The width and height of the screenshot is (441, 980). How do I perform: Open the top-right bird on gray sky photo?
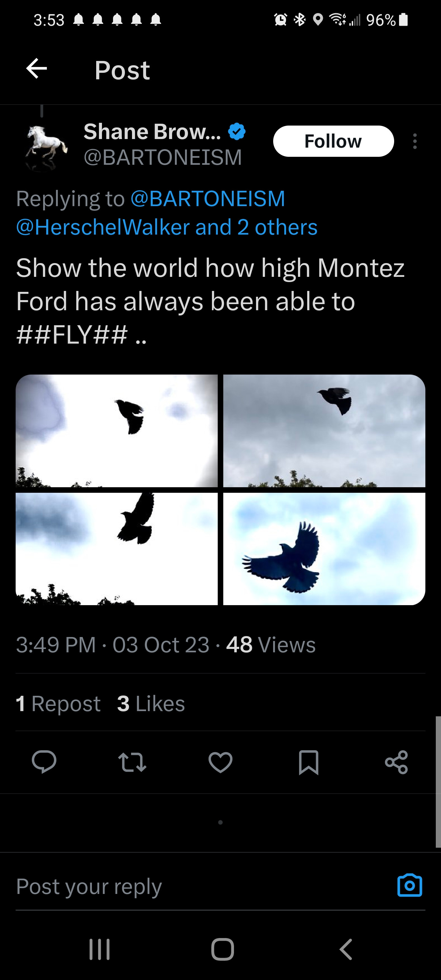click(x=324, y=431)
